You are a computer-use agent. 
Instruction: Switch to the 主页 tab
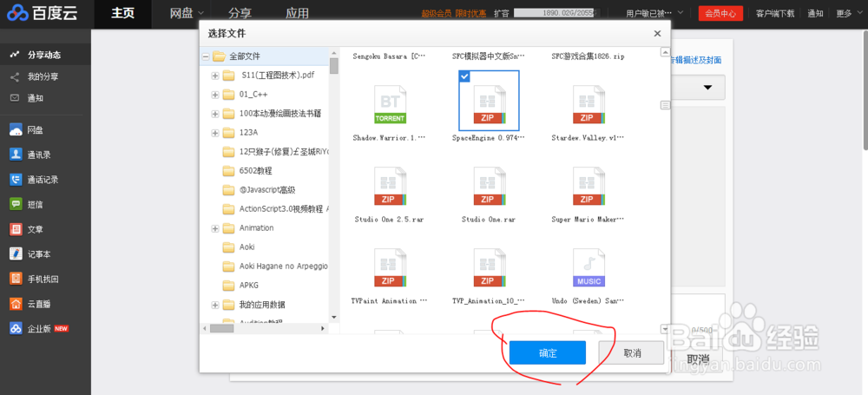click(123, 13)
